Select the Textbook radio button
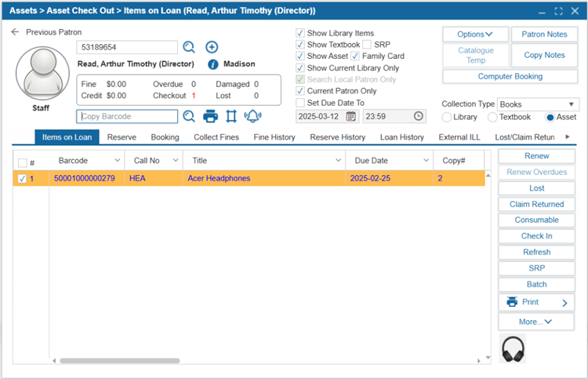 [492, 117]
